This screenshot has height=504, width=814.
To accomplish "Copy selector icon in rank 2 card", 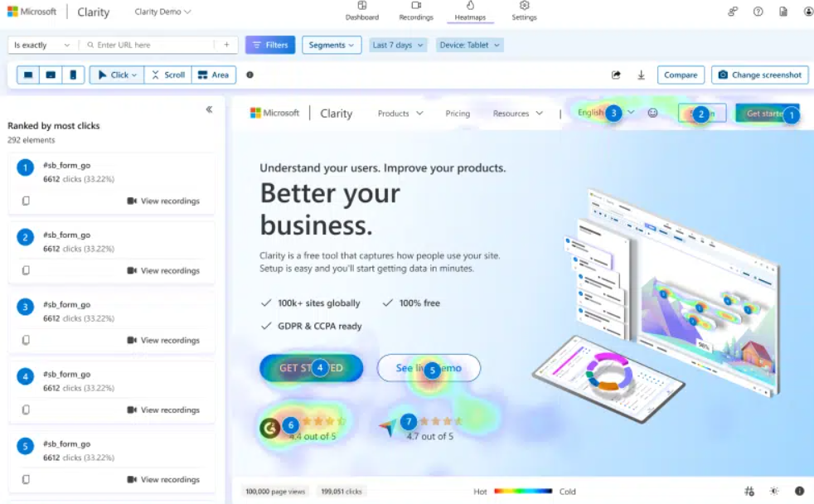I will [x=26, y=270].
